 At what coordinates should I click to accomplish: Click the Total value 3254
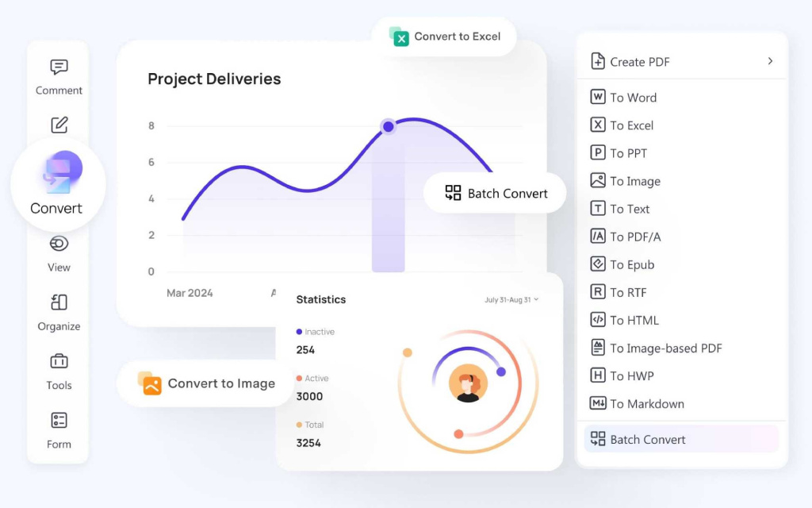tap(308, 443)
